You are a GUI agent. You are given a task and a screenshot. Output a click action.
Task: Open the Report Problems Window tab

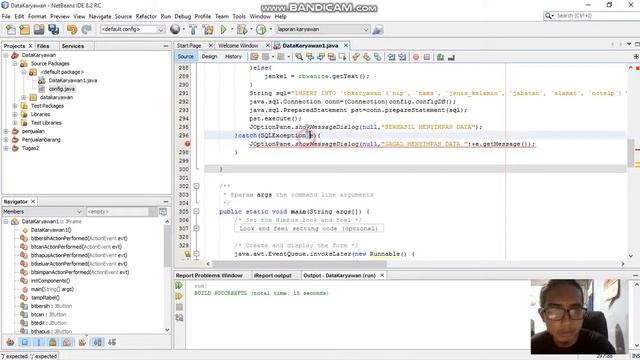209,276
